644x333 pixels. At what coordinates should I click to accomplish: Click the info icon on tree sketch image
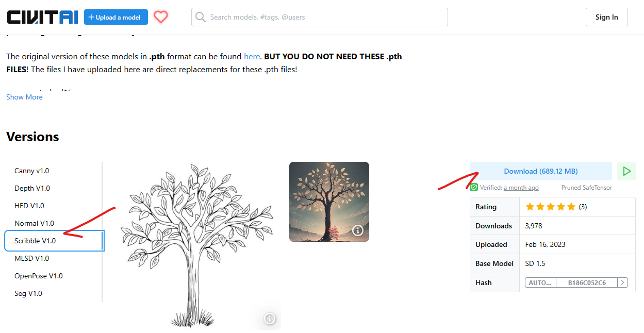coord(270,319)
